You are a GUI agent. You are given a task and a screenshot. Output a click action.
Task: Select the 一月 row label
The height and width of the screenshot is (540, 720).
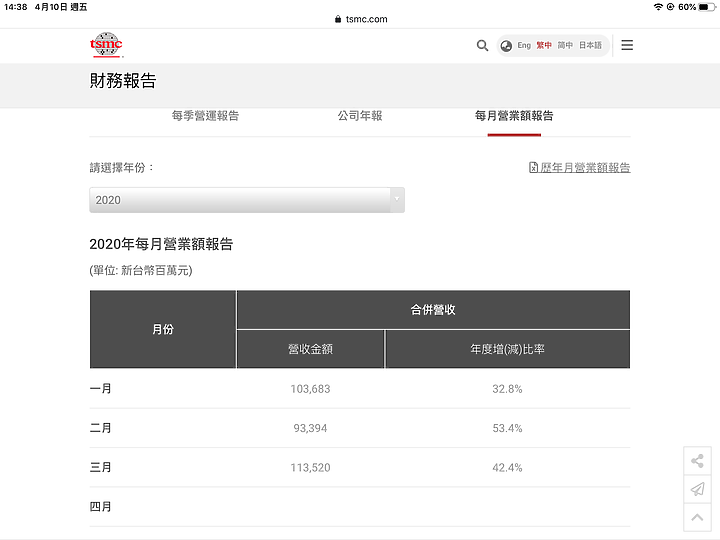tap(101, 389)
